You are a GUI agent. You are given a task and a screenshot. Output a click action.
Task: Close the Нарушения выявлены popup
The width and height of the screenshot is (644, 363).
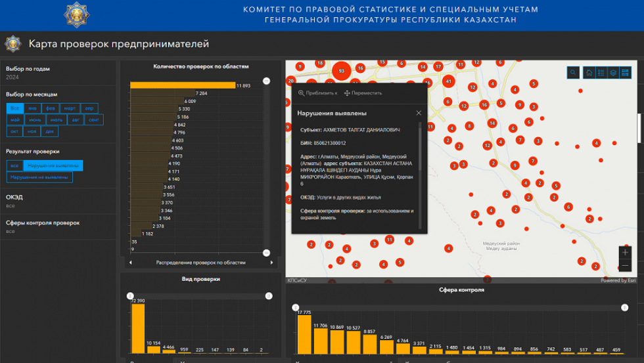[419, 113]
